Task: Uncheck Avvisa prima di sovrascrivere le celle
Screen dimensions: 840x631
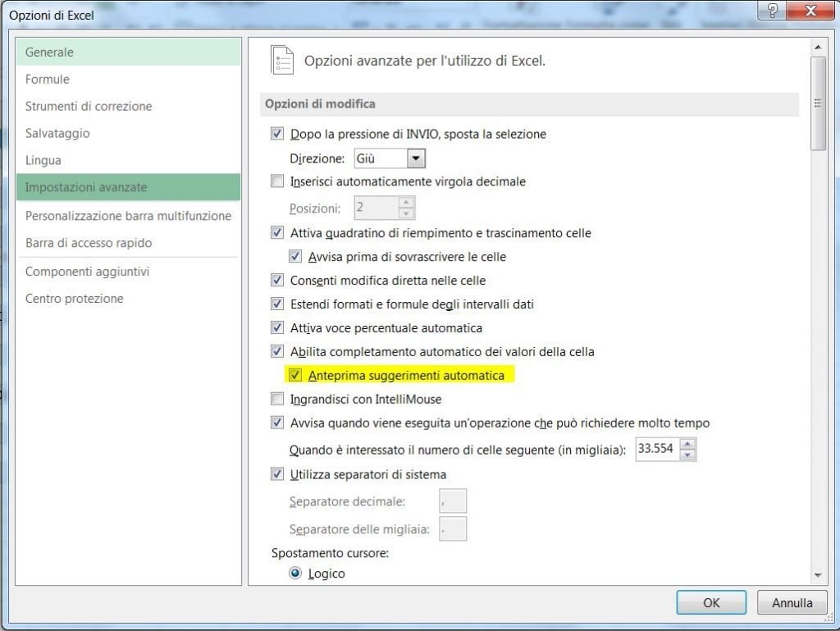Action: point(295,257)
